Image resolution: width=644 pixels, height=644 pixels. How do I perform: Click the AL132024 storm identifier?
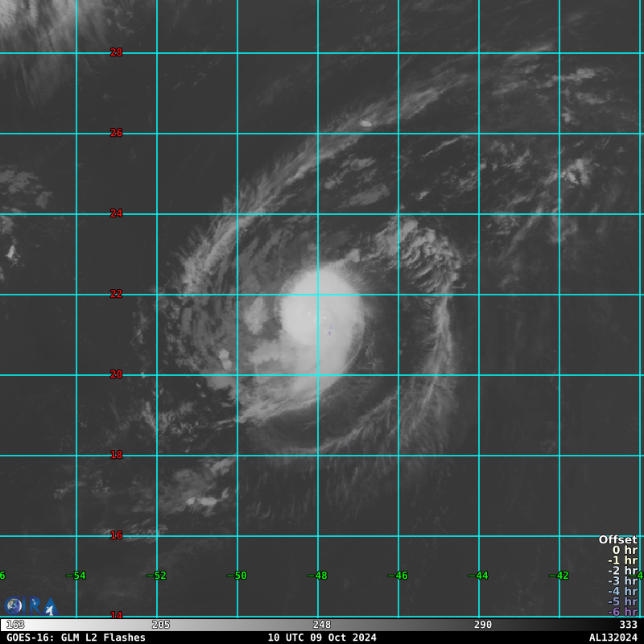coord(613,638)
